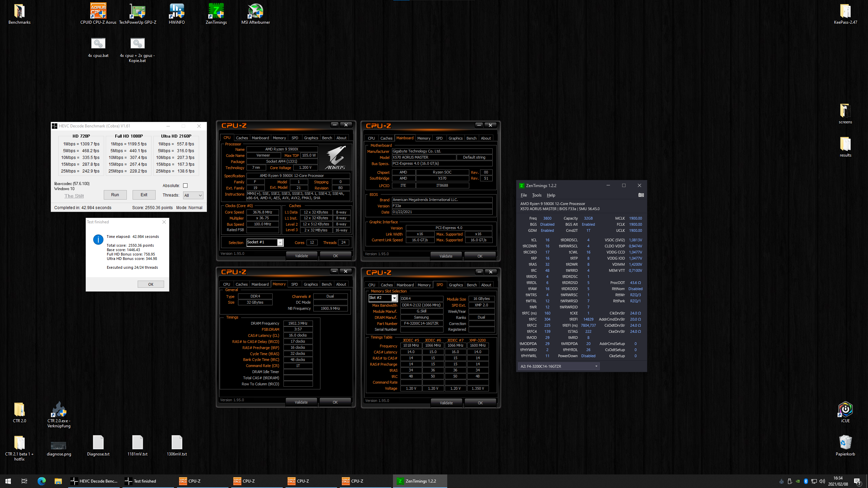
Task: Click the ZenTimings screenshot camera icon
Action: click(641, 195)
